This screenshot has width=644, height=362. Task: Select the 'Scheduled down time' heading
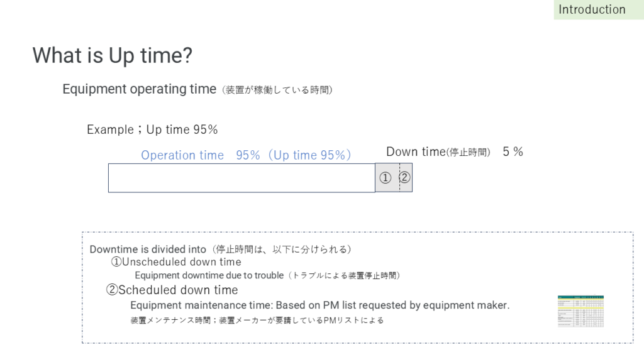pos(172,290)
